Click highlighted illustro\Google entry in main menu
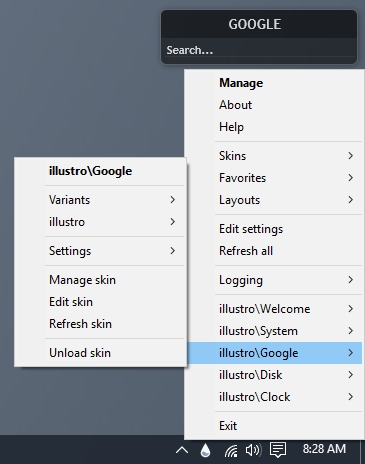Screen dimensions: 365x464 (x=274, y=353)
